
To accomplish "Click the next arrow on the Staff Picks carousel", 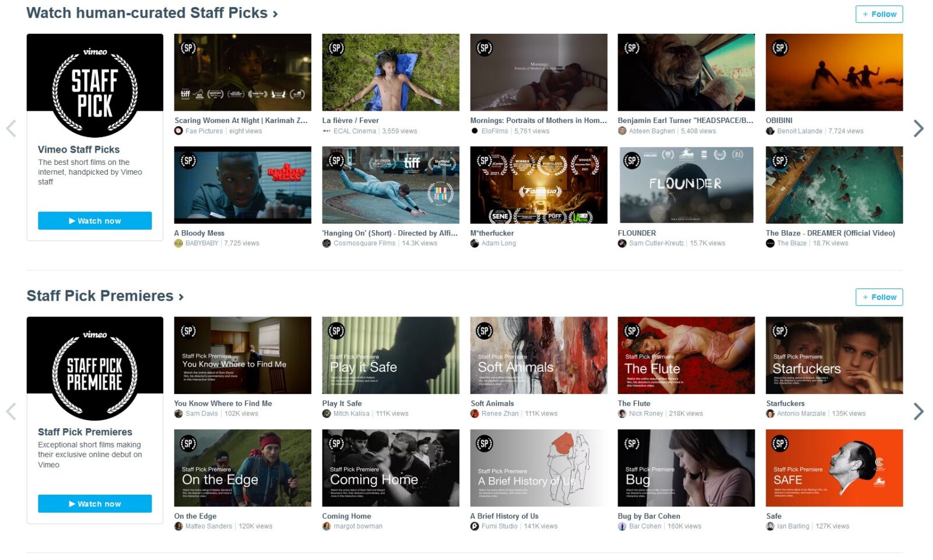I will tap(918, 129).
